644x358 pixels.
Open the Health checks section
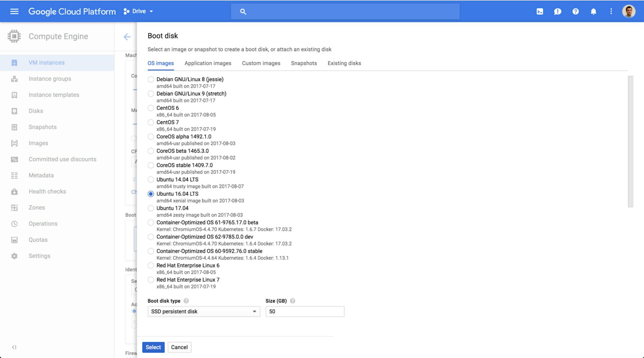click(x=47, y=191)
